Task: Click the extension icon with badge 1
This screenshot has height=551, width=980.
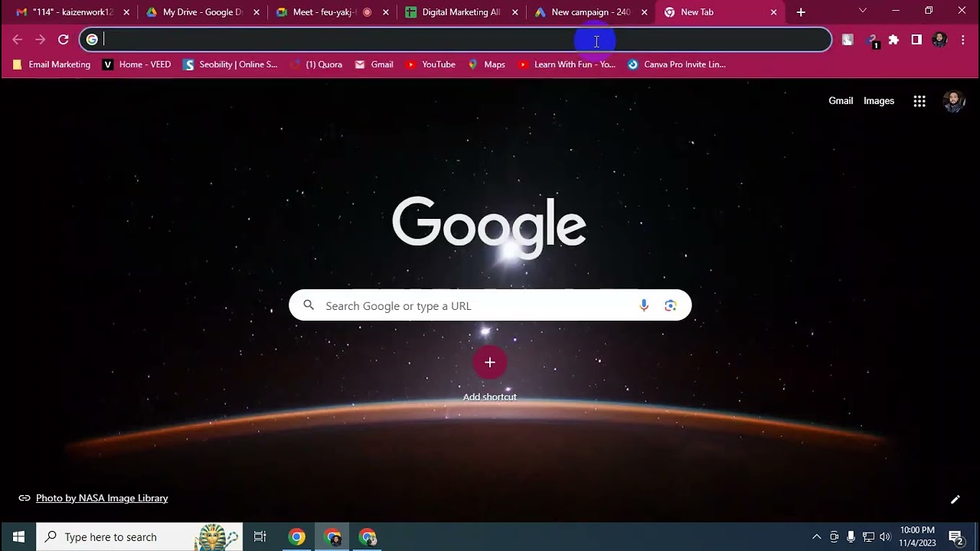Action: tap(871, 41)
